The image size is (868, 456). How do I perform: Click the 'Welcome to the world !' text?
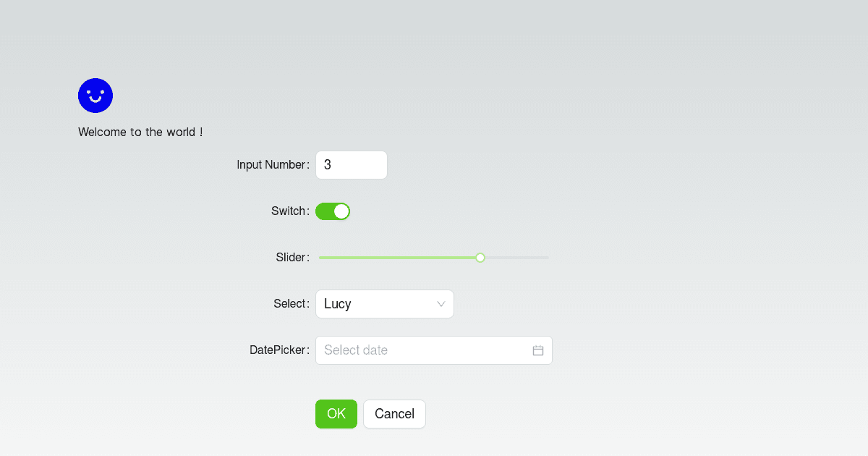point(140,132)
